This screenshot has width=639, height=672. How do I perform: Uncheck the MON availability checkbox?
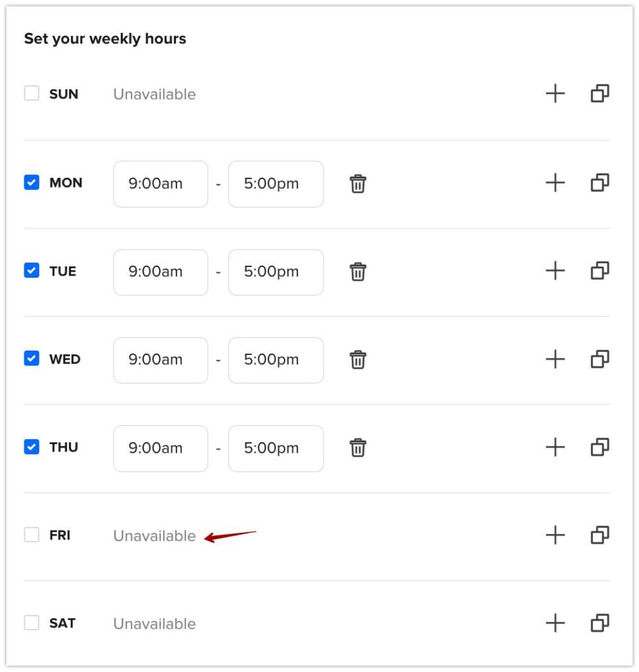pos(31,182)
